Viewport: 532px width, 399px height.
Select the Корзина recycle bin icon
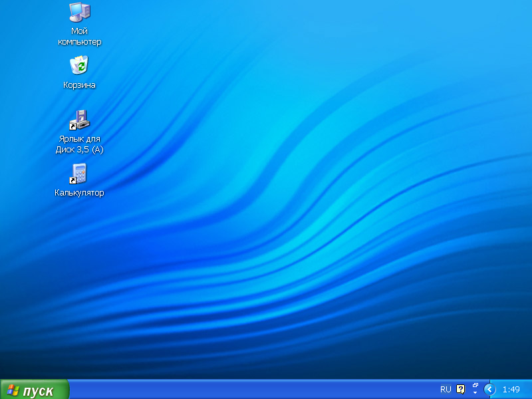tap(79, 65)
